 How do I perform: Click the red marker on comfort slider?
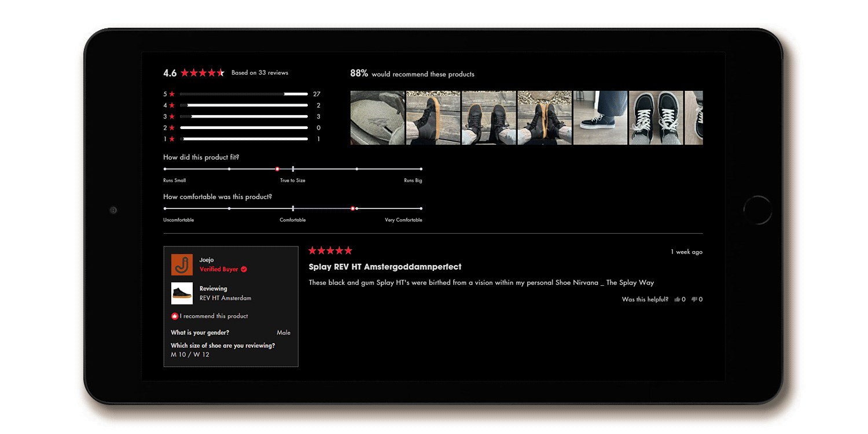tap(352, 208)
